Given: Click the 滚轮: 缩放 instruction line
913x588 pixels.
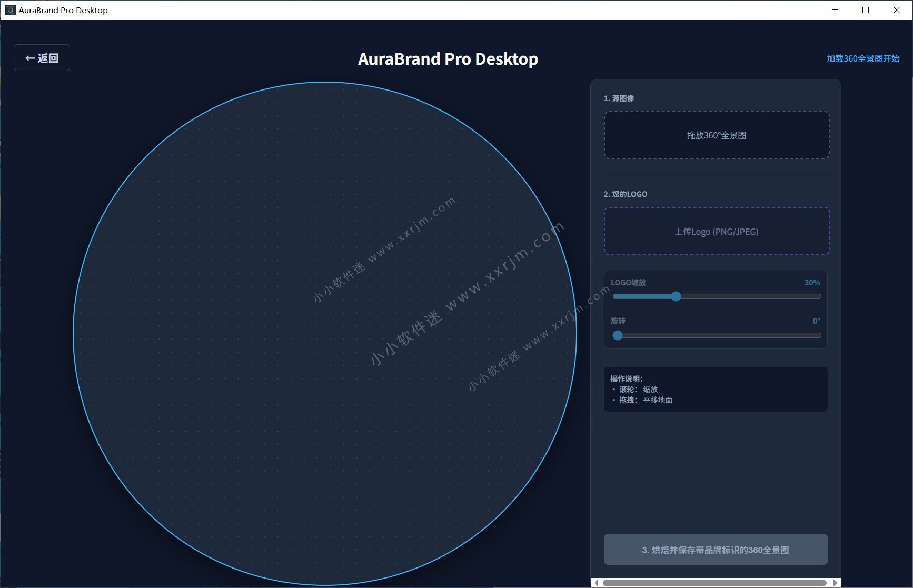Looking at the screenshot, I should 638,390.
